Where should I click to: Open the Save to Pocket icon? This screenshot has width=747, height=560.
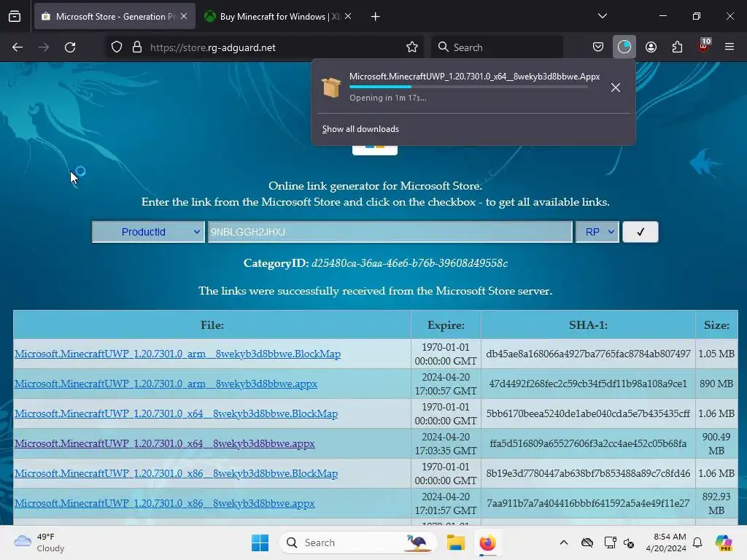coord(598,47)
